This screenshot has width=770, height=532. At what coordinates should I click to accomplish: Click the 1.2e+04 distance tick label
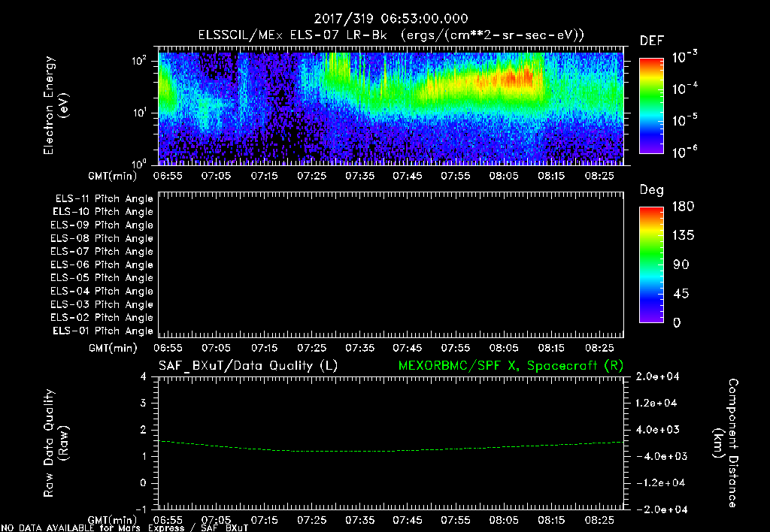pos(656,403)
